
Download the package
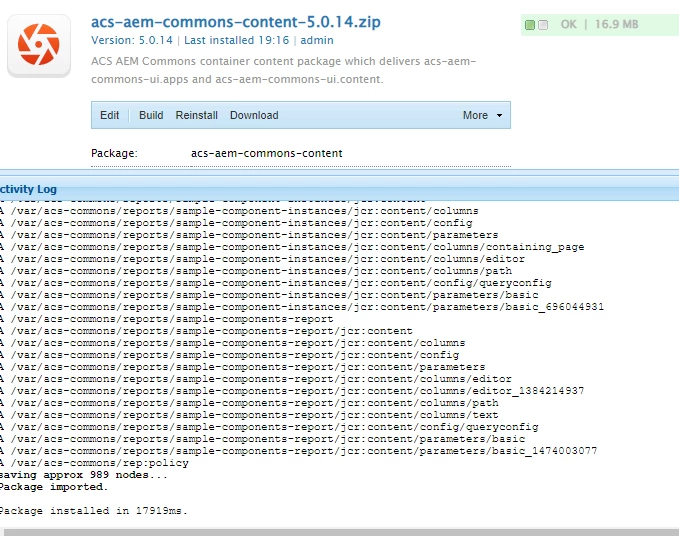pyautogui.click(x=254, y=115)
